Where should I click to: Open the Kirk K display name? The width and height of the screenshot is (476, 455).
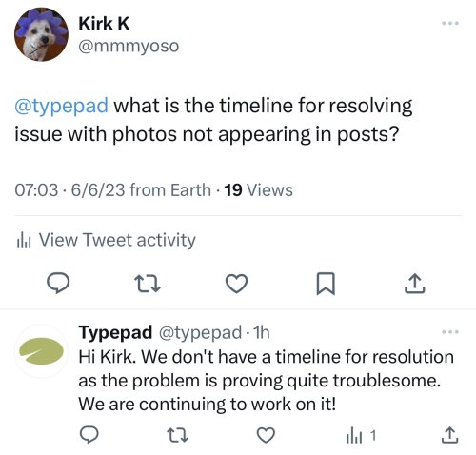coord(104,24)
